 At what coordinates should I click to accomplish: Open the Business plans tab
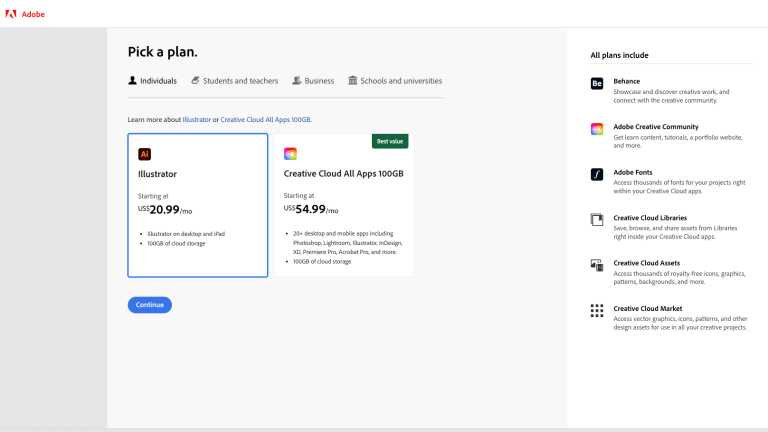coord(313,81)
